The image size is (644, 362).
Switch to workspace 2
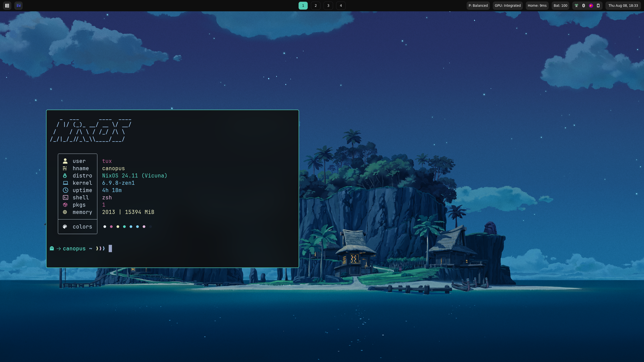pos(315,6)
